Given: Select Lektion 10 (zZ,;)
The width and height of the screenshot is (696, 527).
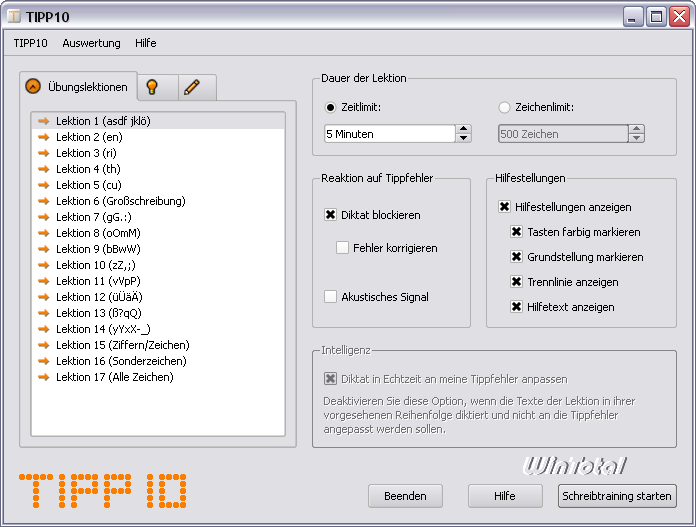Looking at the screenshot, I should coord(158,265).
